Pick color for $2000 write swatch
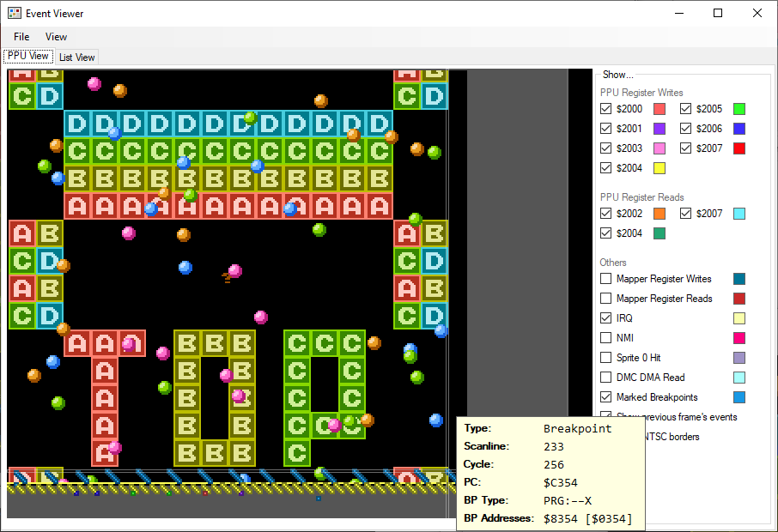The width and height of the screenshot is (778, 532). tap(659, 109)
